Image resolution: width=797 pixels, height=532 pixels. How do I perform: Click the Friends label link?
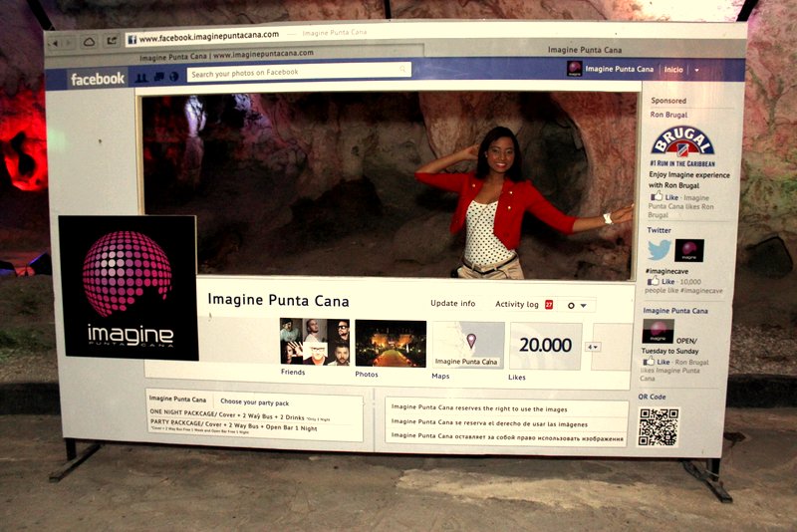point(293,372)
